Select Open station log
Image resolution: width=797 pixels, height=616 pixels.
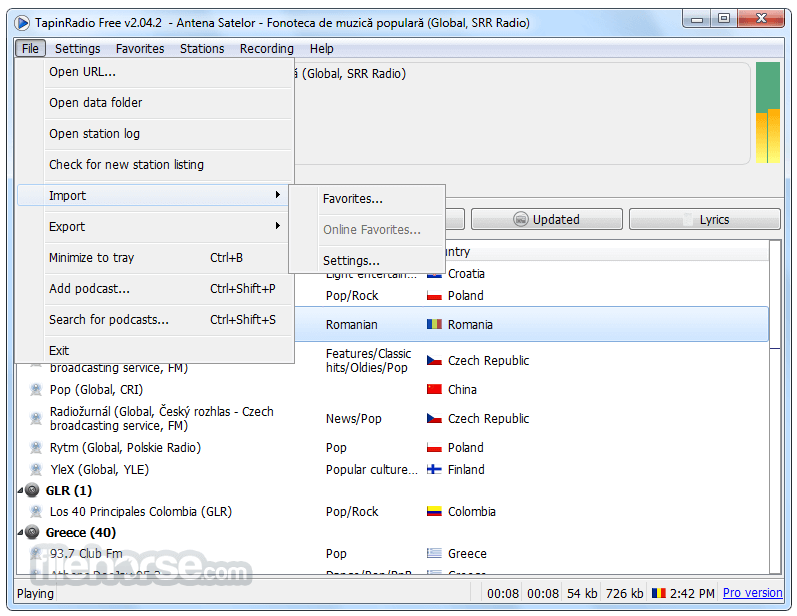point(155,134)
